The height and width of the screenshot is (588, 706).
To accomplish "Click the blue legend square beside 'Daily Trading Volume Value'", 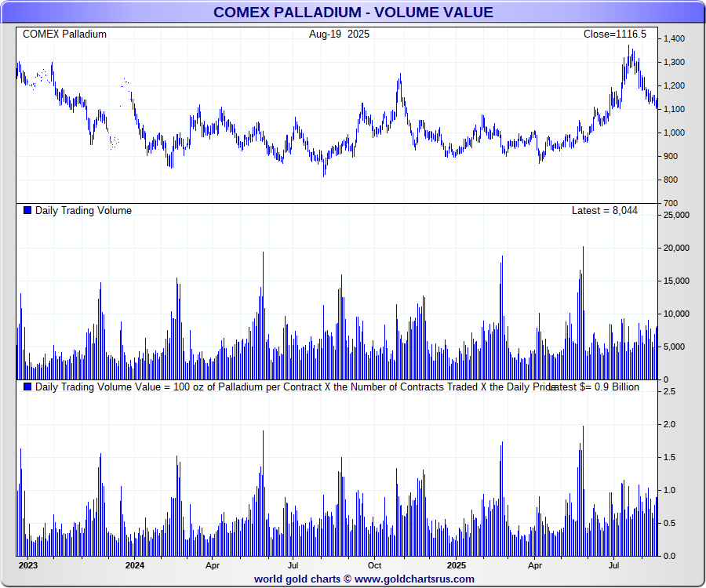I will (27, 387).
